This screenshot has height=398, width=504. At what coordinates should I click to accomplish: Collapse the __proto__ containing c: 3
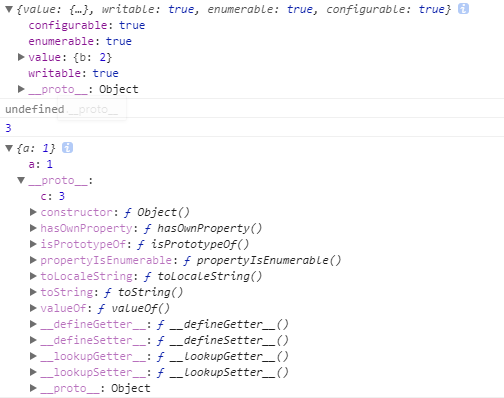coord(21,180)
